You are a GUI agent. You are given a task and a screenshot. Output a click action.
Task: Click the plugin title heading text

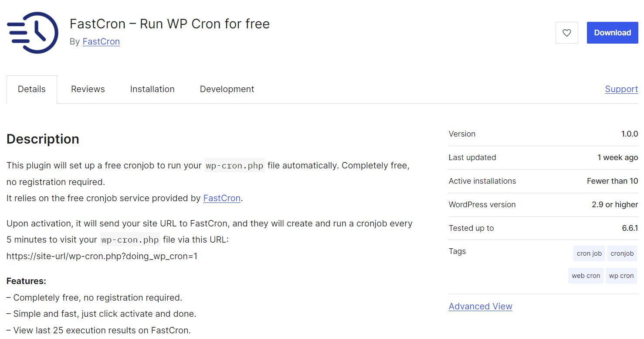tap(169, 24)
